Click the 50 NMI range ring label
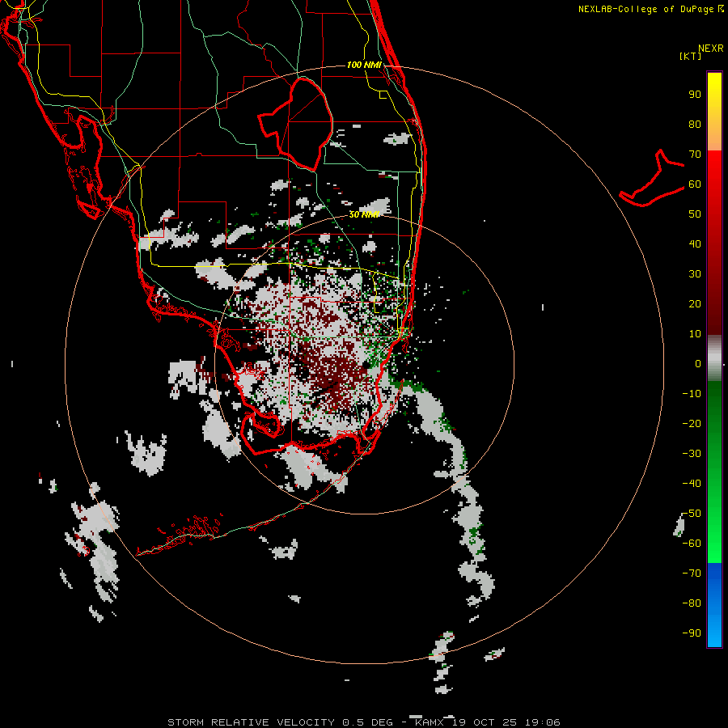The height and width of the screenshot is (728, 728). click(364, 214)
